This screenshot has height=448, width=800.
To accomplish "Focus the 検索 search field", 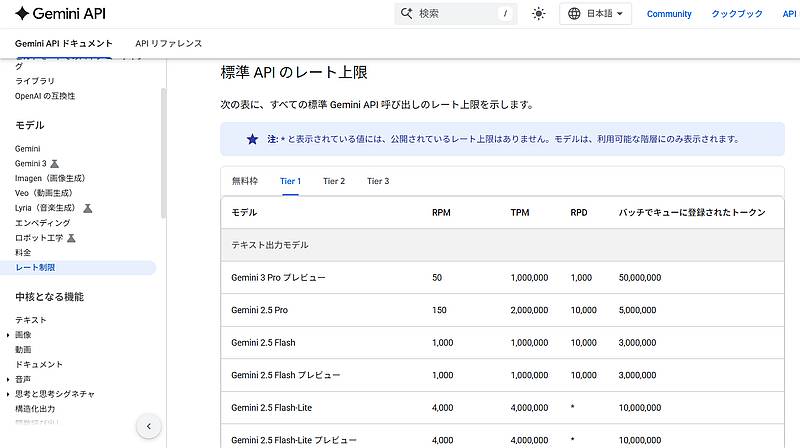I will coord(456,14).
